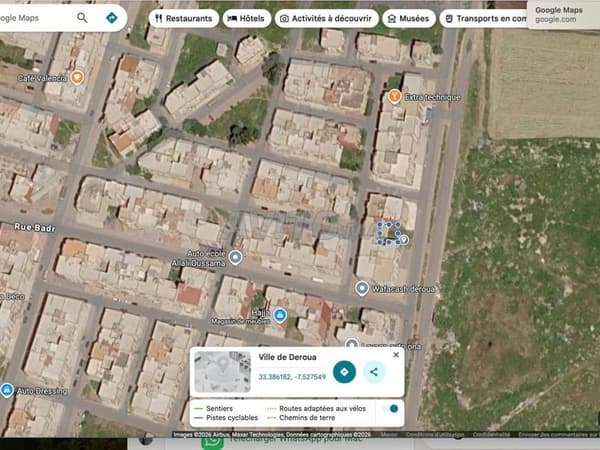Select Auto ecole Allali Oussama pin
This screenshot has height=450, width=600.
[x=235, y=257]
